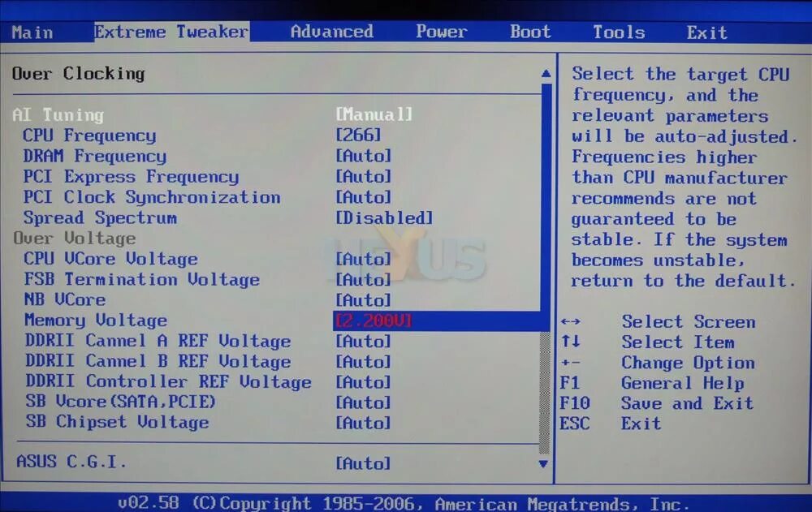The image size is (812, 512).
Task: Select FSB Termination Voltage row
Action: tap(142, 280)
